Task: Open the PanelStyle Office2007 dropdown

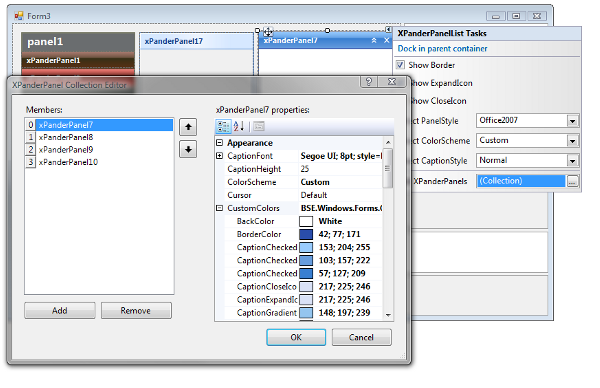Action: point(572,121)
